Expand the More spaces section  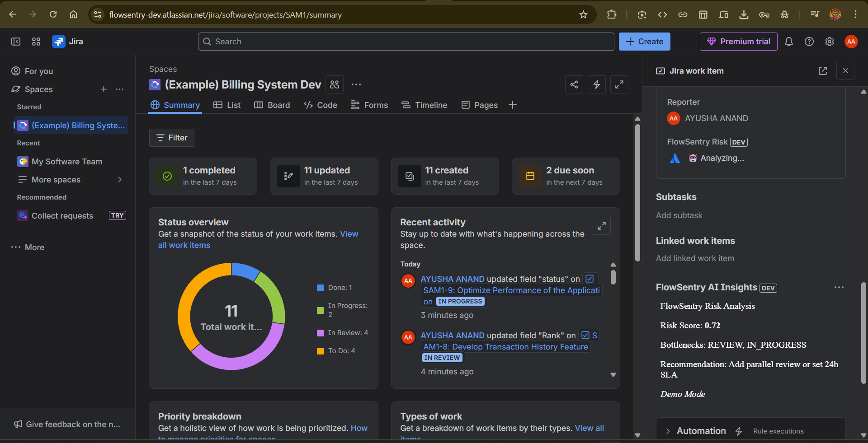pyautogui.click(x=120, y=179)
